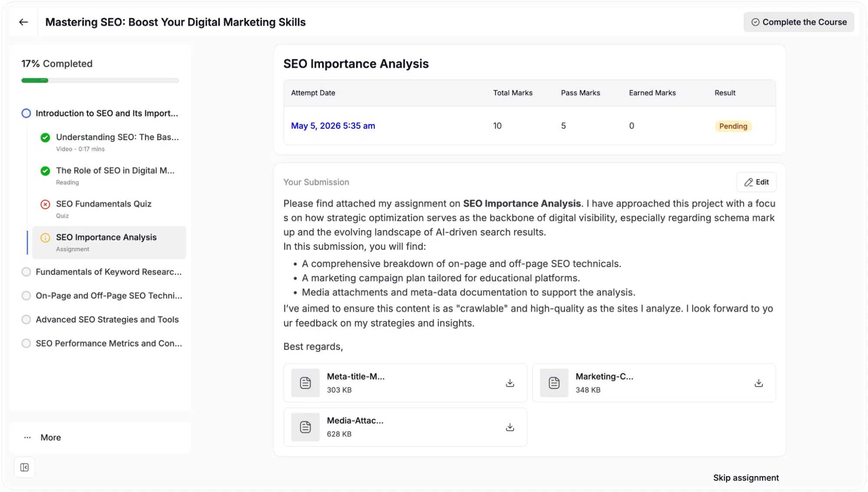Download the Media-Attac... file
This screenshot has width=868, height=492.
coord(510,427)
